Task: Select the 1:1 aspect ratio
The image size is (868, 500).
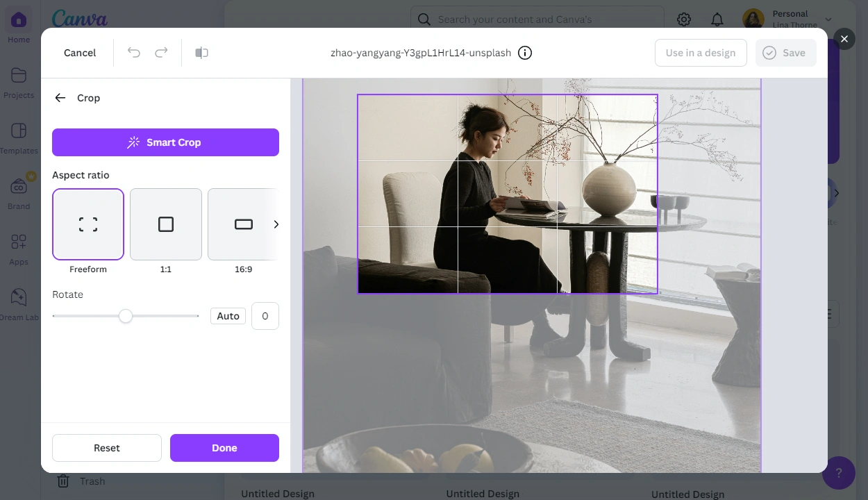Action: pyautogui.click(x=166, y=224)
